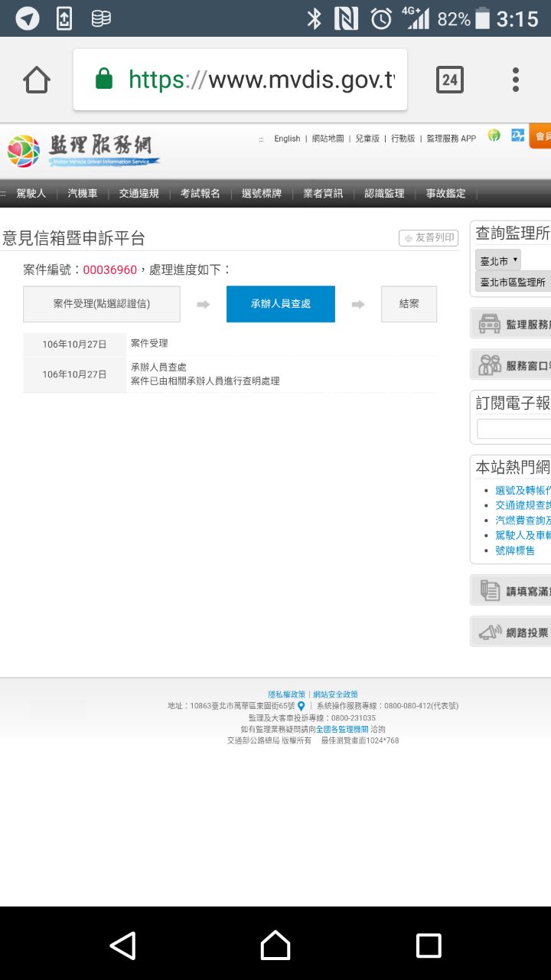Image resolution: width=551 pixels, height=980 pixels.
Task: Switch site language via English link
Action: (x=287, y=139)
